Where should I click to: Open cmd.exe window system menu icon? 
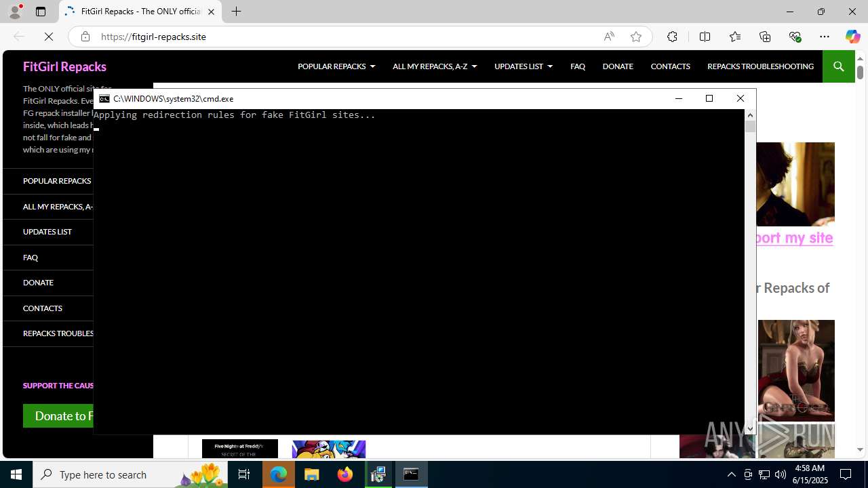point(104,99)
